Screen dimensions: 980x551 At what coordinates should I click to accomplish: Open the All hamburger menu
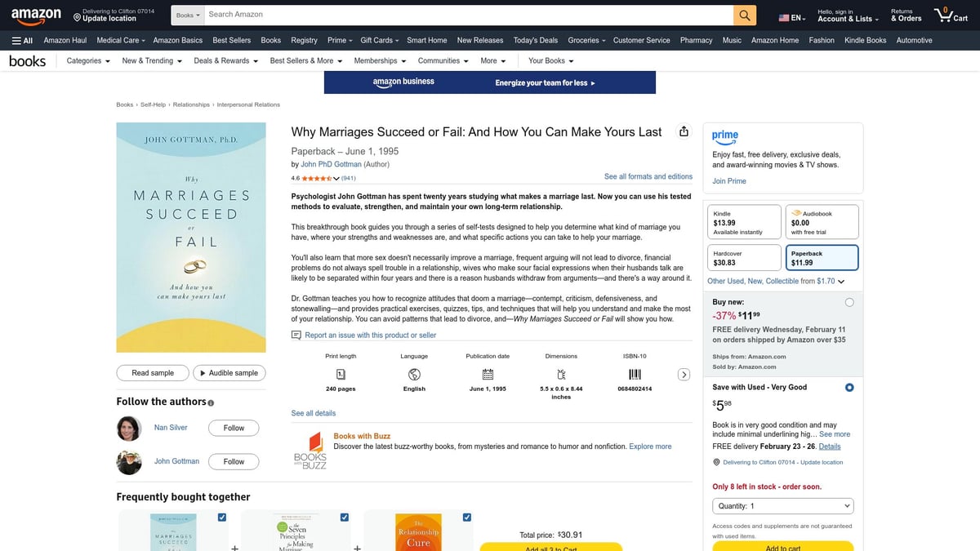click(22, 40)
